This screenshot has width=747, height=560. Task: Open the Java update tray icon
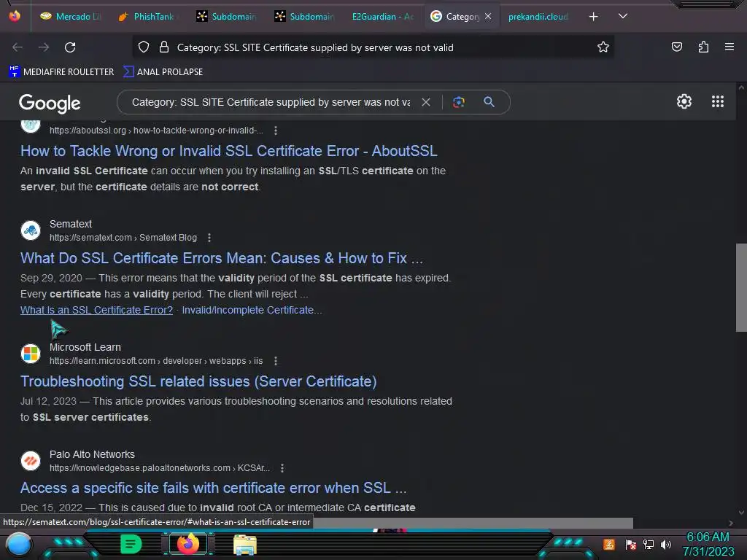tap(609, 544)
